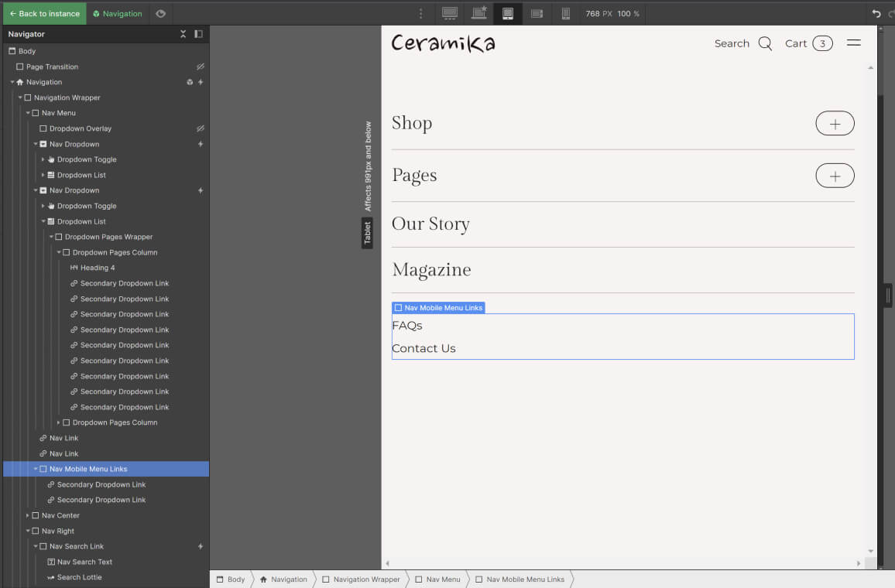This screenshot has width=895, height=588.
Task: Click the component icon on Navigation row
Action: coord(190,82)
